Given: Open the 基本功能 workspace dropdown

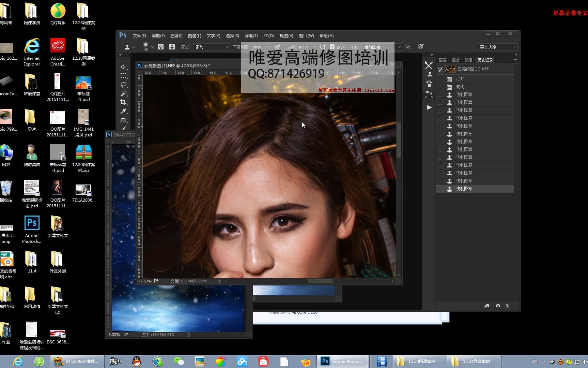Looking at the screenshot, I should click(x=497, y=47).
